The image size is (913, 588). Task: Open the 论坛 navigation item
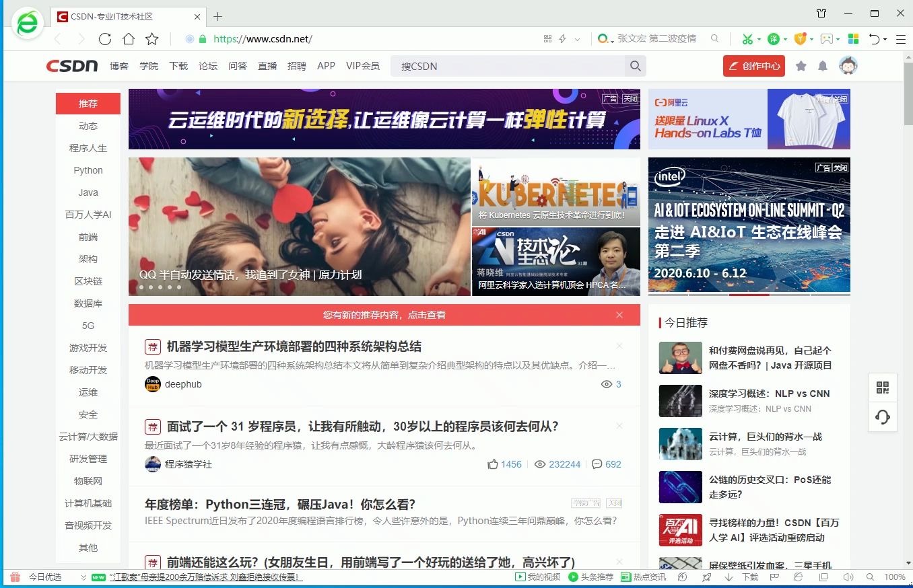pos(208,66)
